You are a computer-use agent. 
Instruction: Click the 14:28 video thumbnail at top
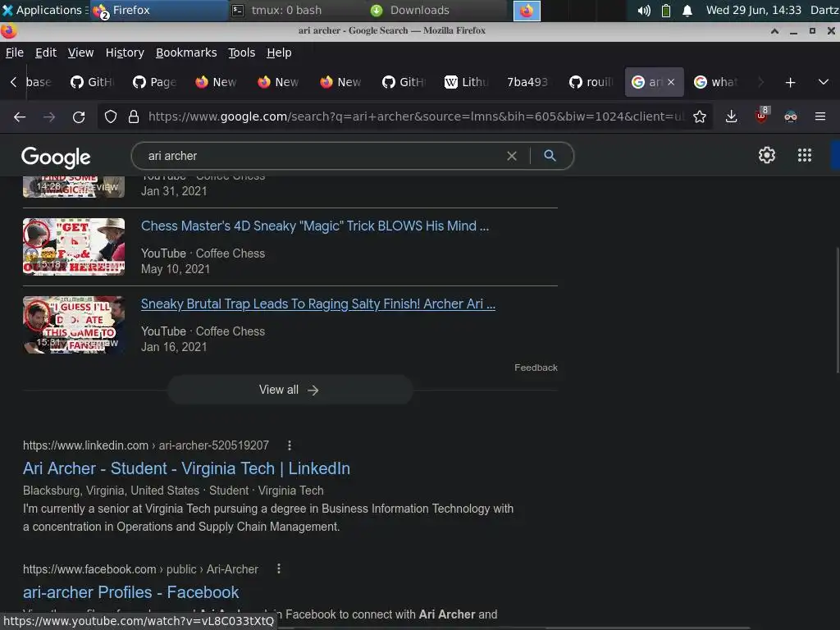pyautogui.click(x=73, y=187)
